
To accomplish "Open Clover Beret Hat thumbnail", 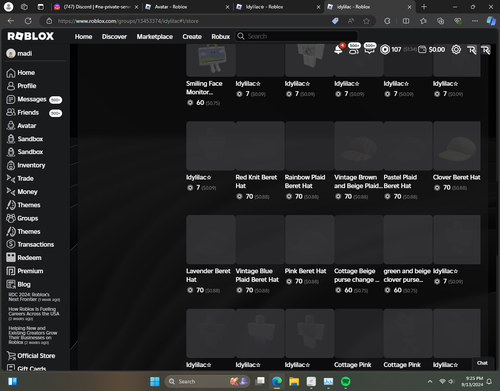I will point(457,146).
